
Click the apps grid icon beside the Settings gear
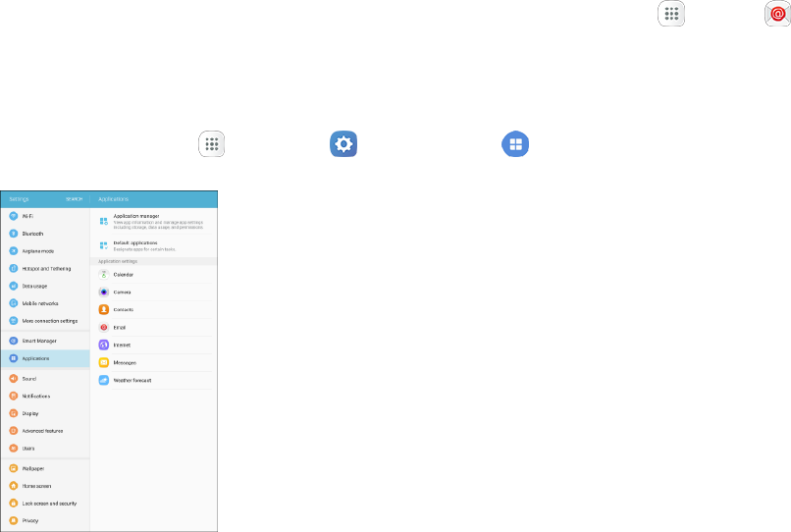(x=211, y=144)
